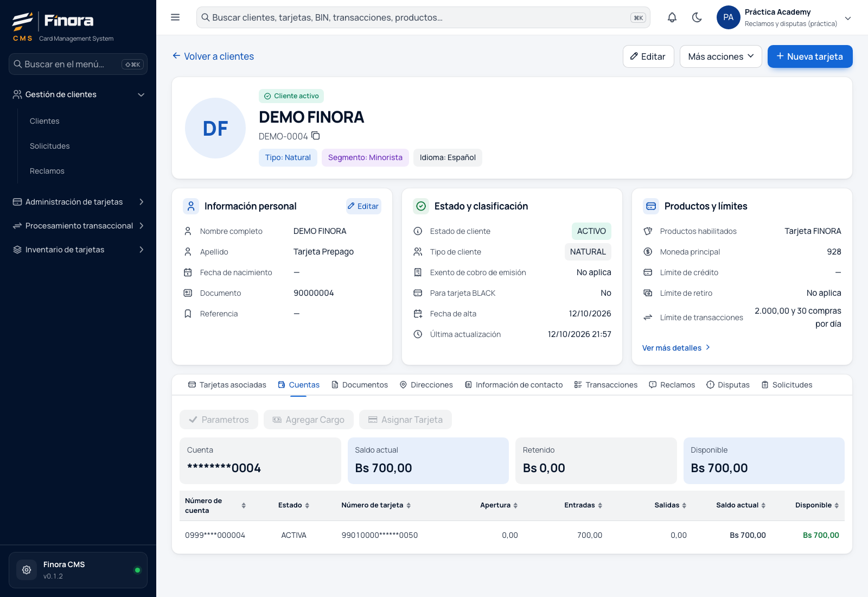The image size is (868, 597).
Task: Copy the DEMO-0004 client code
Action: (316, 136)
